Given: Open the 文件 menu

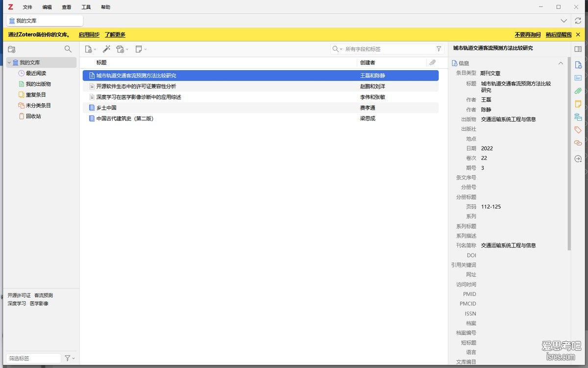Looking at the screenshot, I should pos(27,7).
